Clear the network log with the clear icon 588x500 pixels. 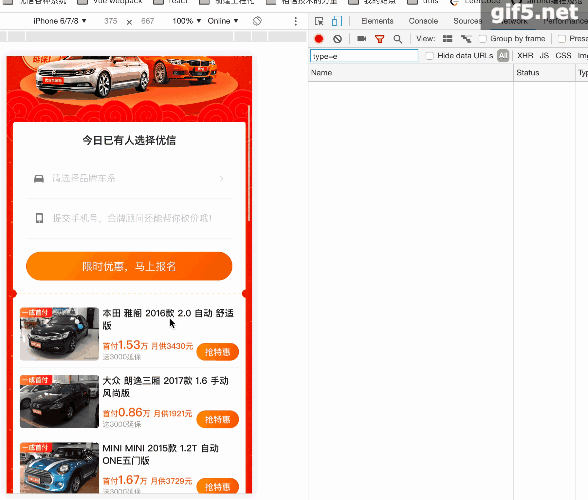pyautogui.click(x=338, y=39)
